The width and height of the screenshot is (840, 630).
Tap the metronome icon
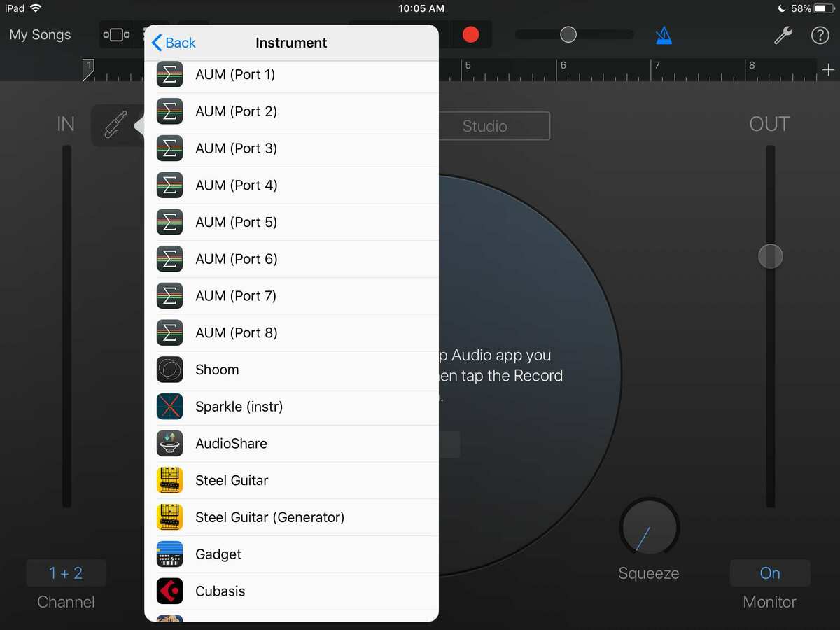tap(664, 35)
